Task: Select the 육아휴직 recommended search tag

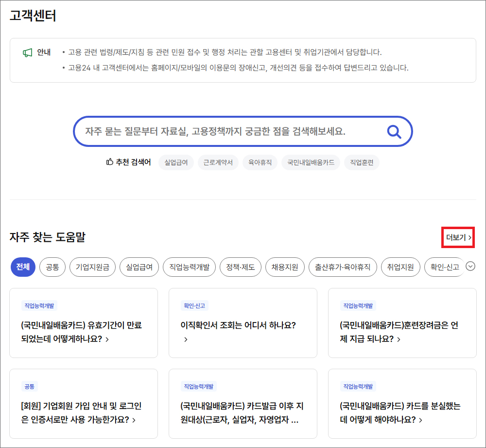Action: tap(260, 163)
